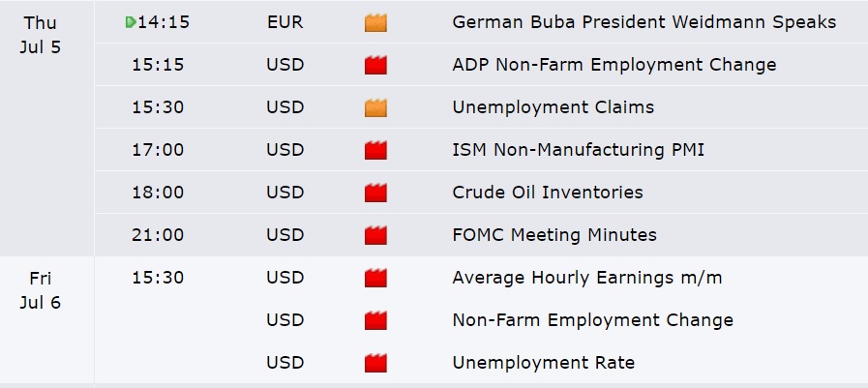Open FOMC Meeting Minutes event

tap(554, 235)
